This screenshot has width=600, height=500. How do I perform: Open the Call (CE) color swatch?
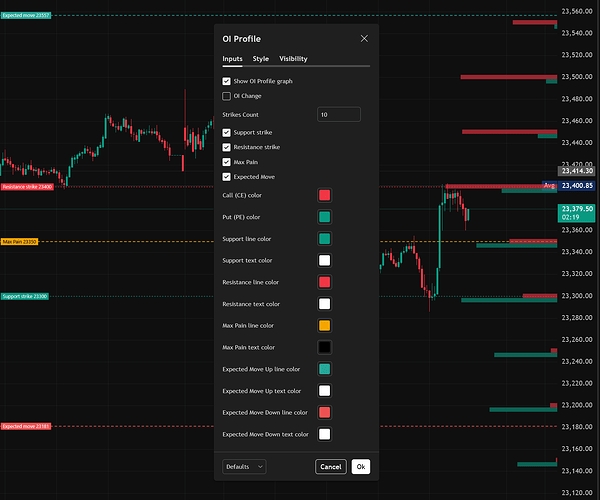click(324, 195)
